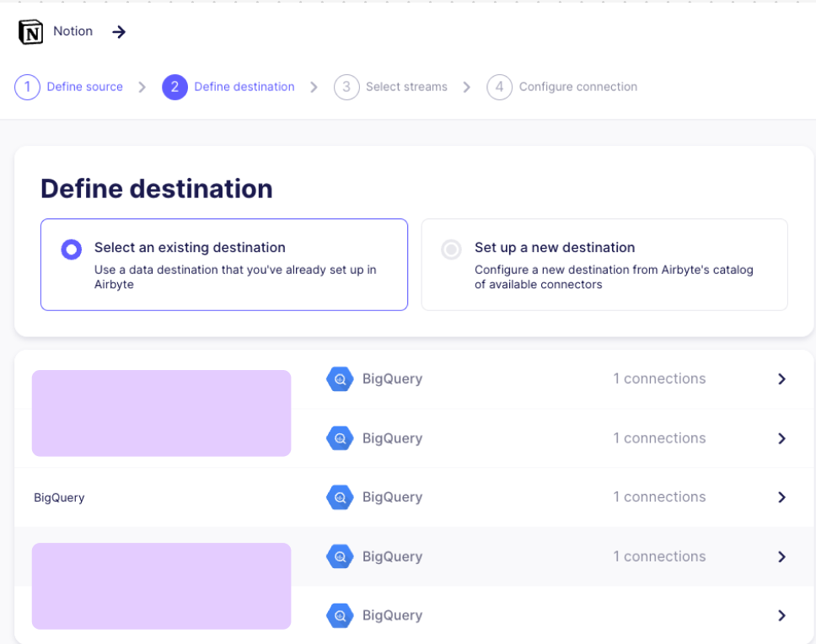Viewport: 816px width, 644px height.
Task: Click 1 connections in the topmost row
Action: click(x=659, y=378)
